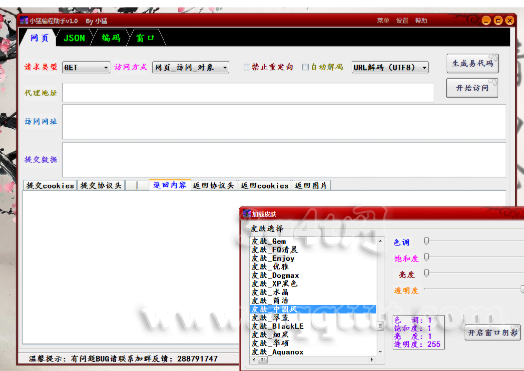The height and width of the screenshot is (371, 524).
Task: Click the skin list vertical scrollbar thumb
Action: coord(380,326)
